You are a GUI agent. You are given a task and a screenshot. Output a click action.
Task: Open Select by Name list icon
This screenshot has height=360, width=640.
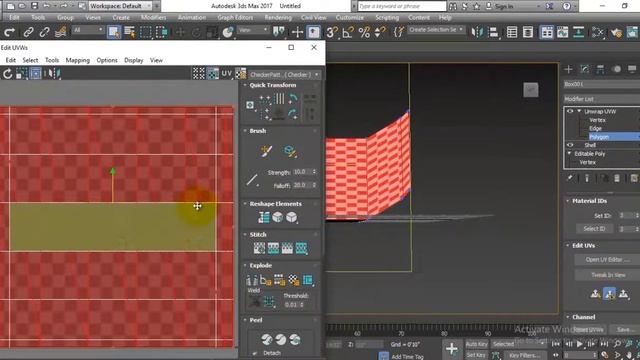(x=130, y=32)
